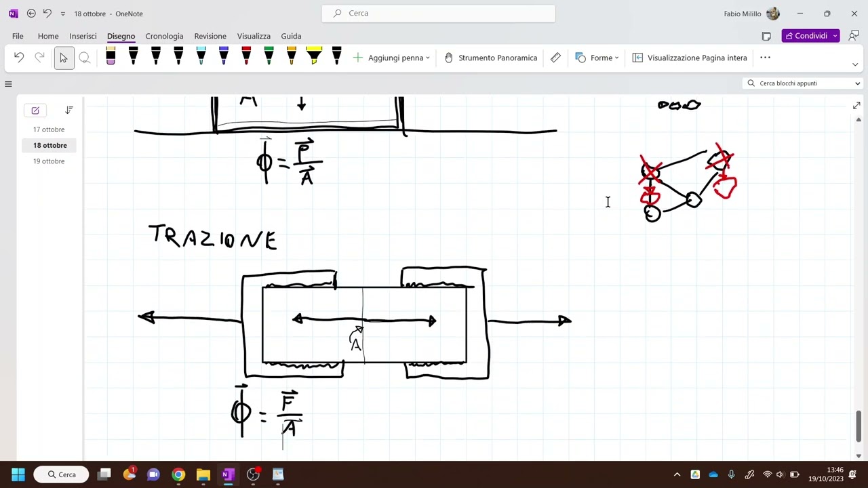
Task: Select the orange pen
Action: tap(292, 56)
